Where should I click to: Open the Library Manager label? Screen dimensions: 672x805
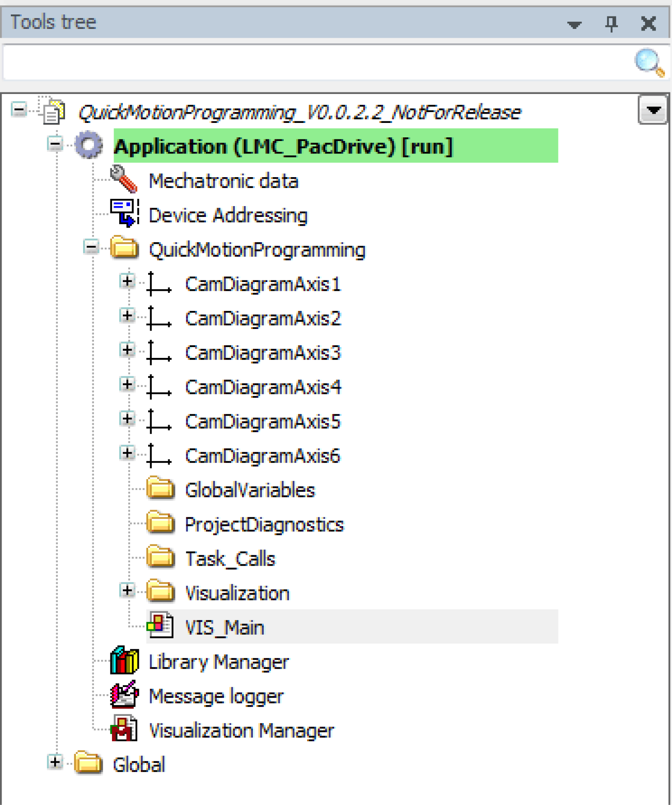pyautogui.click(x=219, y=662)
